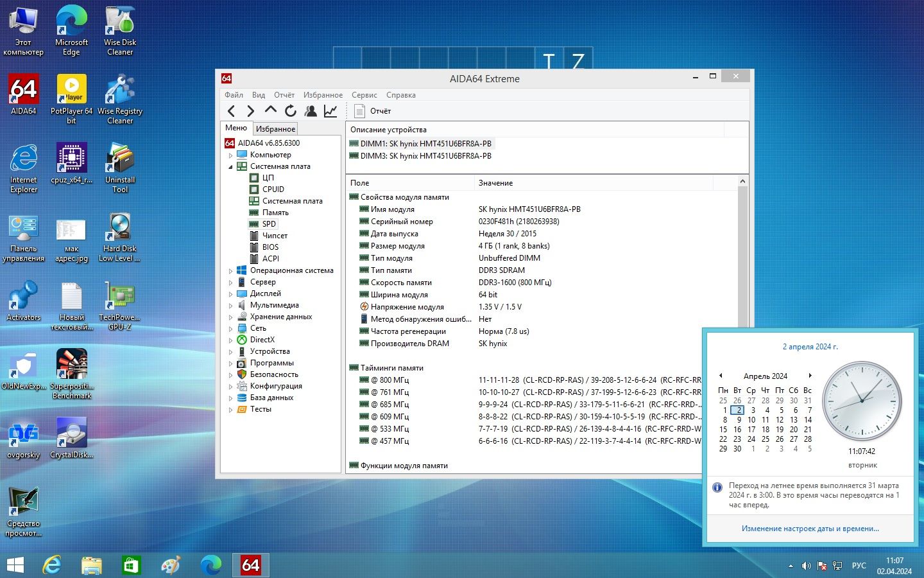Open TechPowerUp GPU-Z desktop icon
The image size is (924, 578).
(x=120, y=305)
